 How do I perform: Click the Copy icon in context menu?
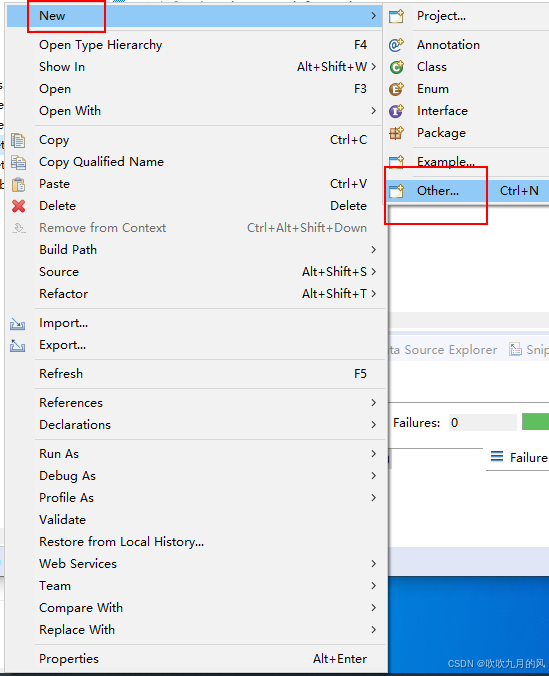[x=18, y=140]
